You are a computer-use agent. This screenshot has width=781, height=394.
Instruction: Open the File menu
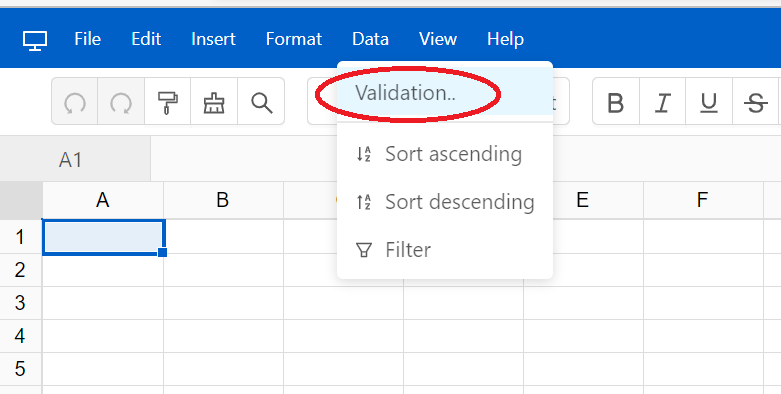[88, 39]
